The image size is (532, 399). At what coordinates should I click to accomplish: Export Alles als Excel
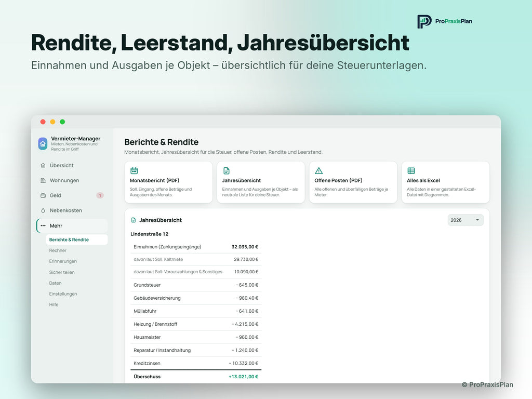445,182
